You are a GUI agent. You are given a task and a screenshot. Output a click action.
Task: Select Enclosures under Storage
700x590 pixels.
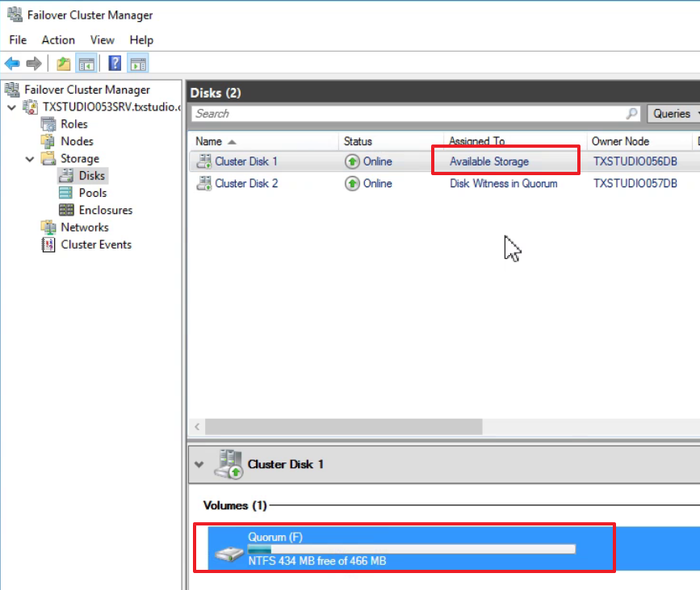[106, 210]
